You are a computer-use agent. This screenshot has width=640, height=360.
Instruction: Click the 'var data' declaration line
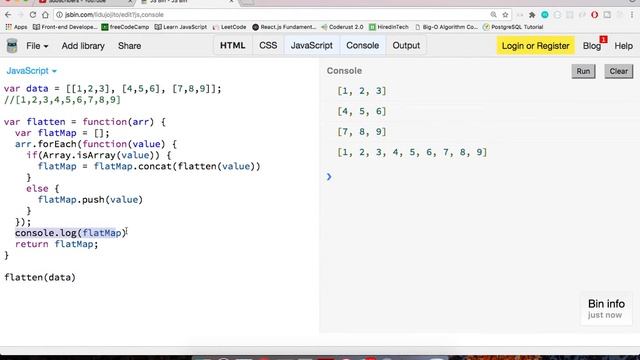[113, 89]
